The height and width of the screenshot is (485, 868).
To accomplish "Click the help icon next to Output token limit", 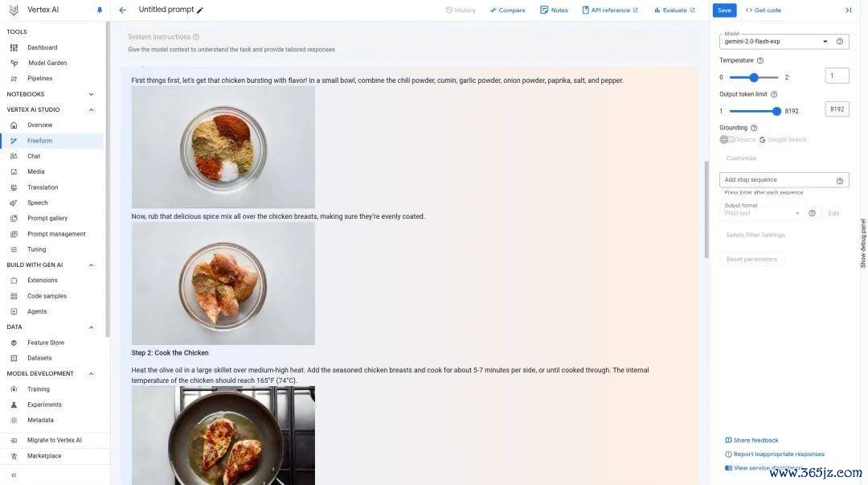I will click(x=774, y=94).
